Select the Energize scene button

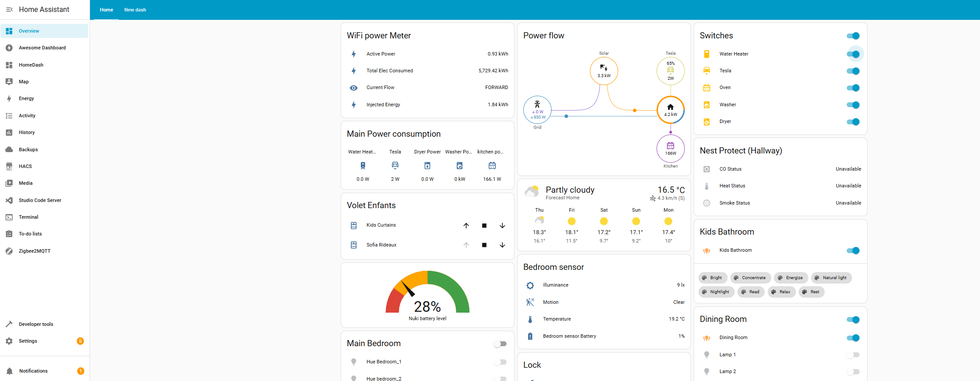791,278
